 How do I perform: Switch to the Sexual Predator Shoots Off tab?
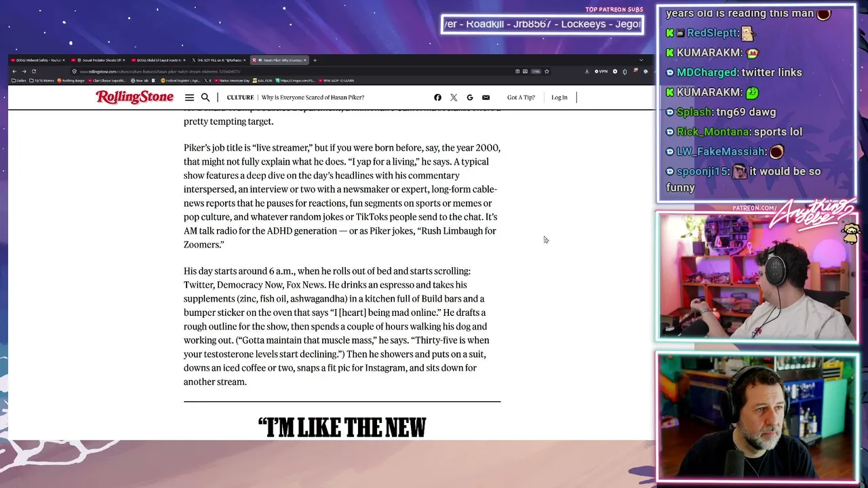[98, 60]
